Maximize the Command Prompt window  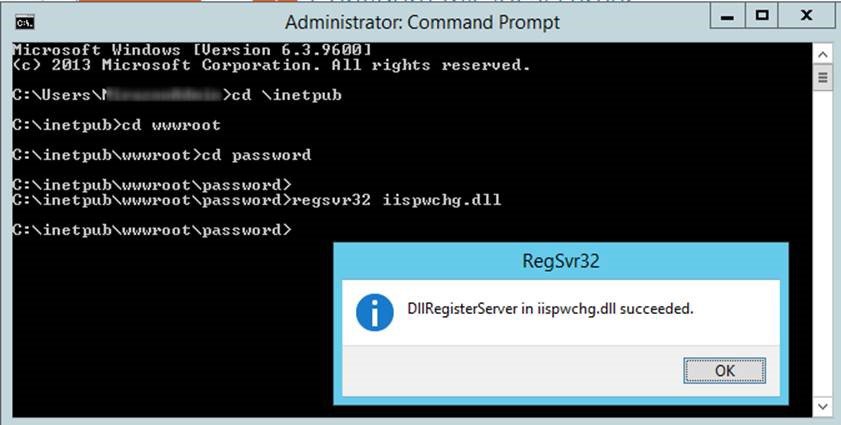tap(762, 16)
